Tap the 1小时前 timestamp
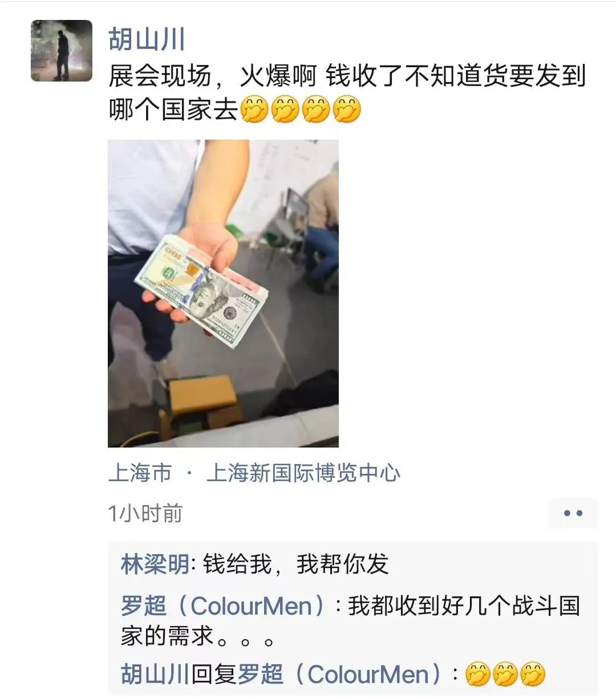 click(x=145, y=514)
